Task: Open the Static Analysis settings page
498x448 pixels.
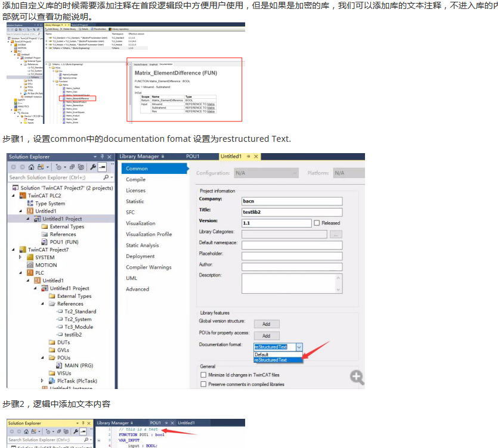Action: point(143,245)
